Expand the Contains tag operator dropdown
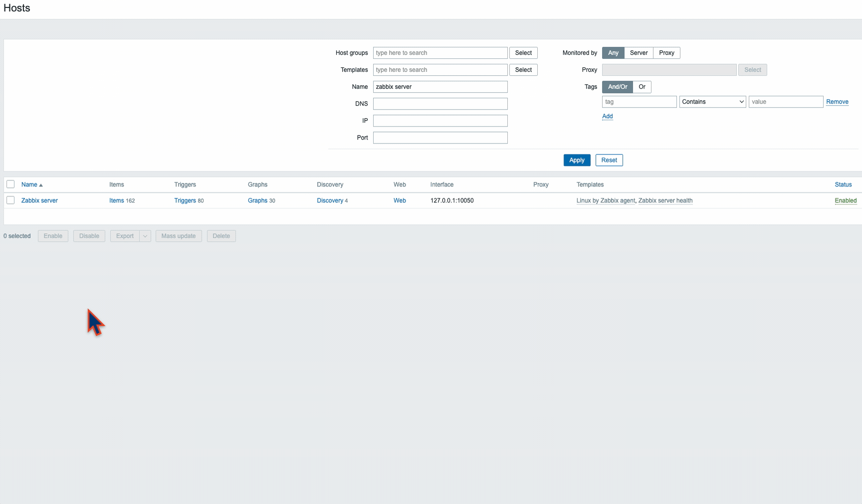The width and height of the screenshot is (862, 504). tap(712, 102)
